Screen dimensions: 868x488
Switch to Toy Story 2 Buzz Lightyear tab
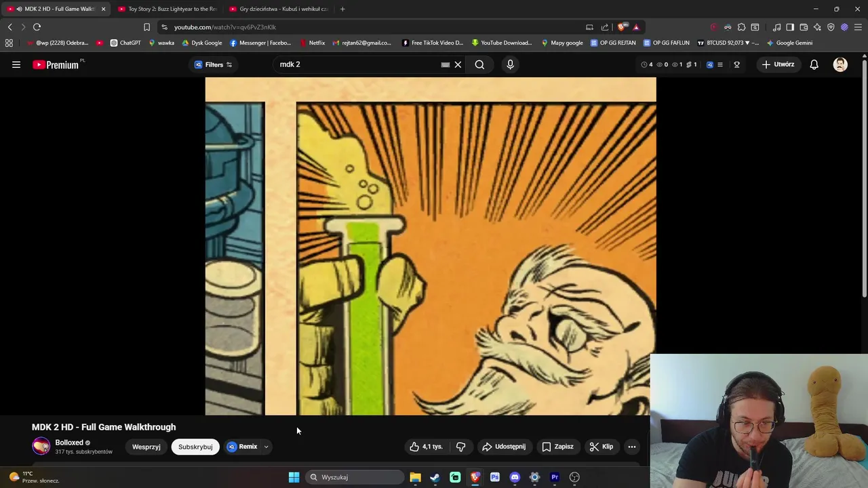tap(167, 9)
